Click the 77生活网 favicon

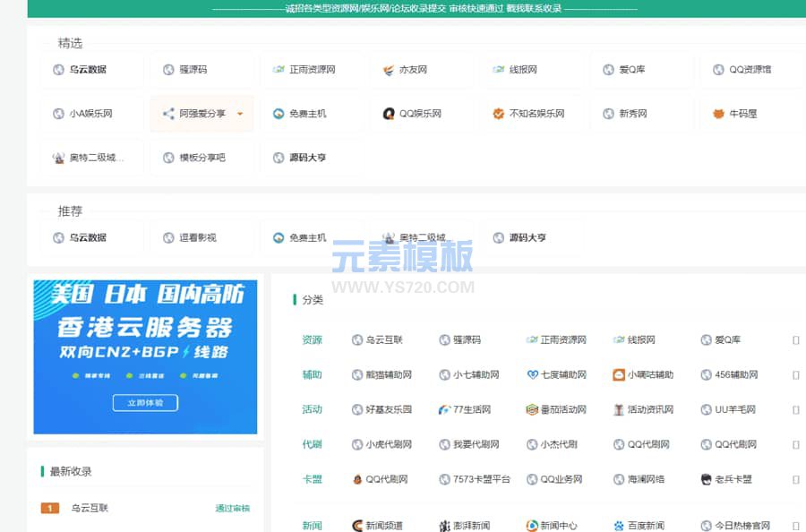click(444, 409)
